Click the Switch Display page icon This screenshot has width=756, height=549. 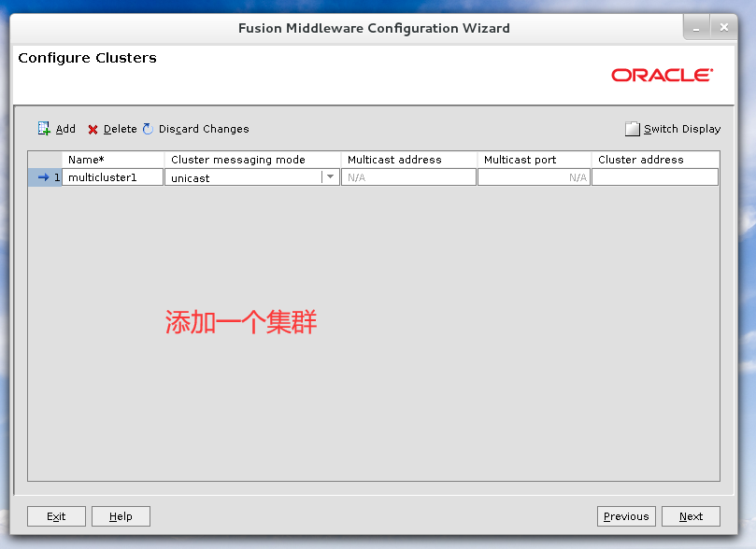coord(632,129)
